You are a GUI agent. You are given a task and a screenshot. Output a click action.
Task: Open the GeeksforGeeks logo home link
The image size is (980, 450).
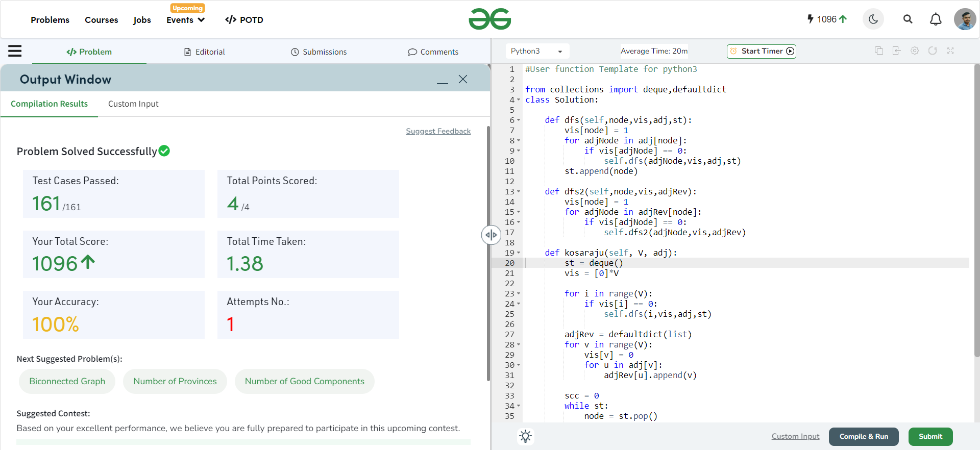(x=489, y=19)
